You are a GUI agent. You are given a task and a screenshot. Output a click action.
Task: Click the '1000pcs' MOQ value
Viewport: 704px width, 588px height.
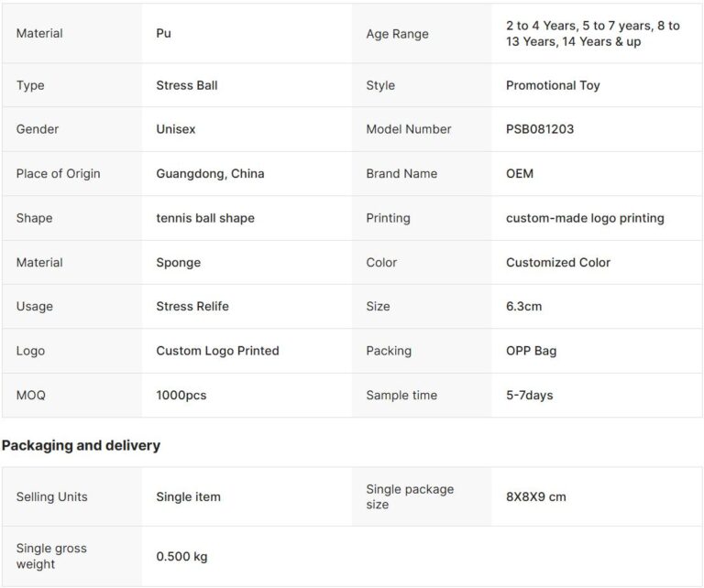tap(181, 395)
